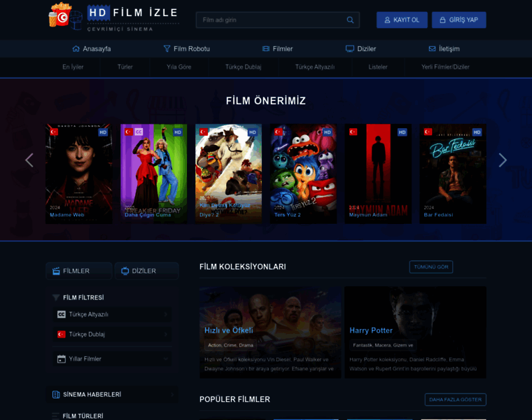Select Türkçe Altyazılı in the submenu bar
This screenshot has width=532, height=420.
(315, 67)
